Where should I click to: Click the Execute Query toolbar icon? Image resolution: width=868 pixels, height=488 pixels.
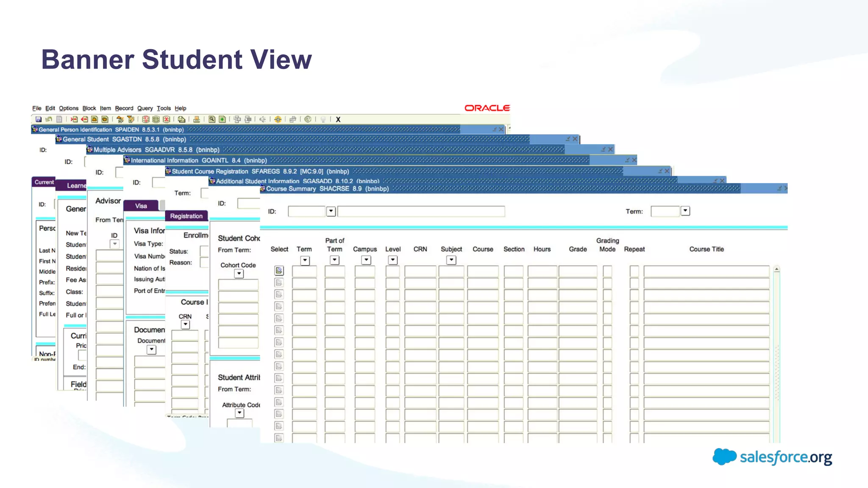point(156,119)
